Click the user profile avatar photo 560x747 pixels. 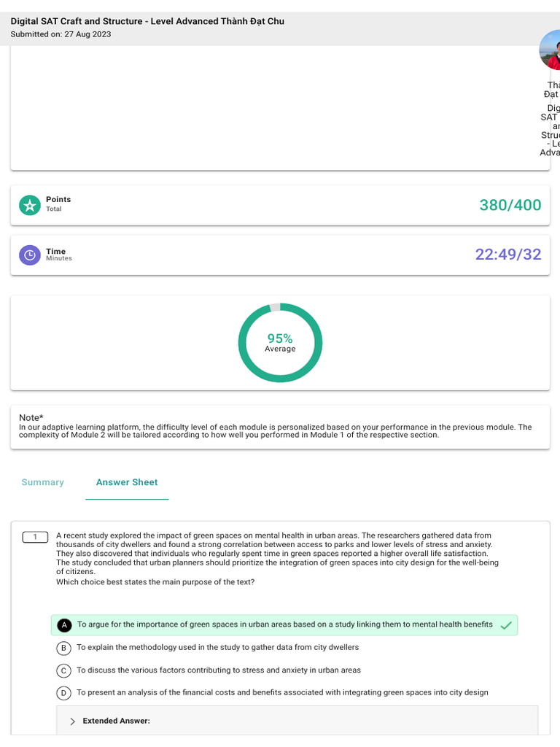pos(551,50)
